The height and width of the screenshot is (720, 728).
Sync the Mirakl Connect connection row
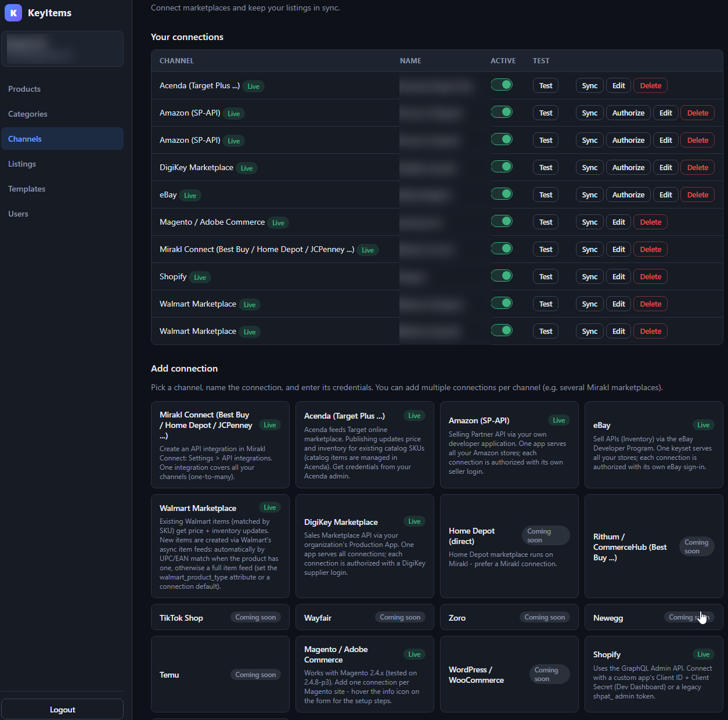[x=590, y=249]
